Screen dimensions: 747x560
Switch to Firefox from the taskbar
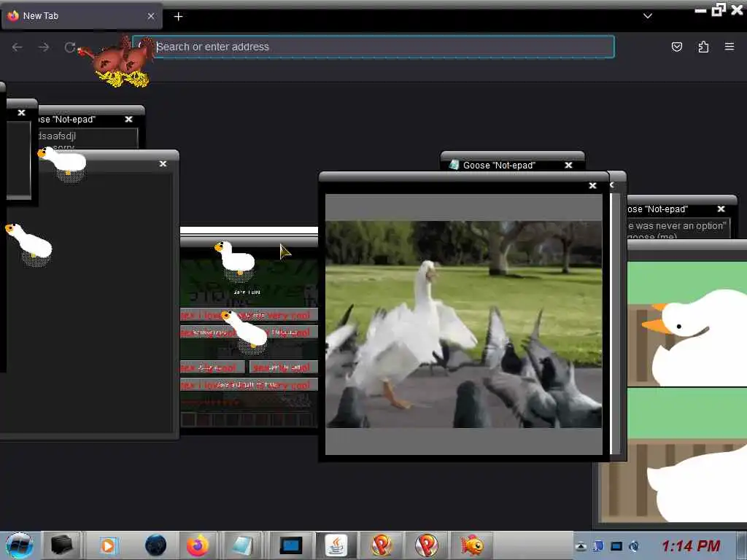pyautogui.click(x=197, y=545)
